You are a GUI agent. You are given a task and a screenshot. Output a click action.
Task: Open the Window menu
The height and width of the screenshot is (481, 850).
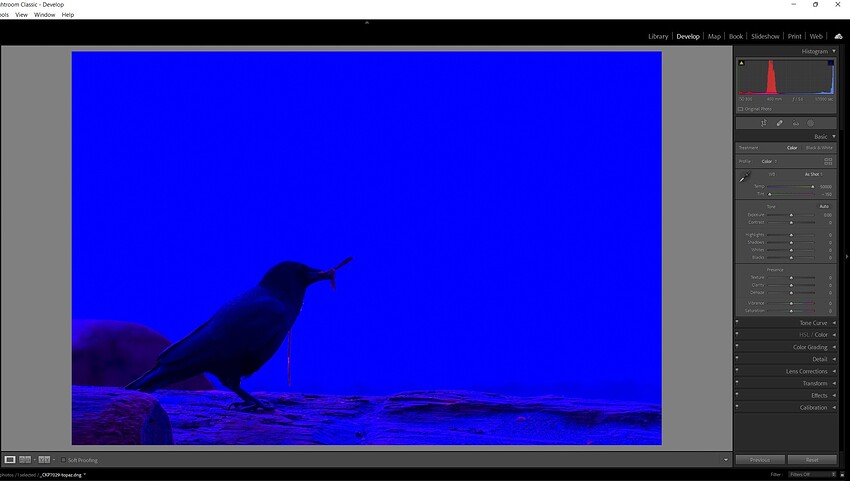(45, 15)
